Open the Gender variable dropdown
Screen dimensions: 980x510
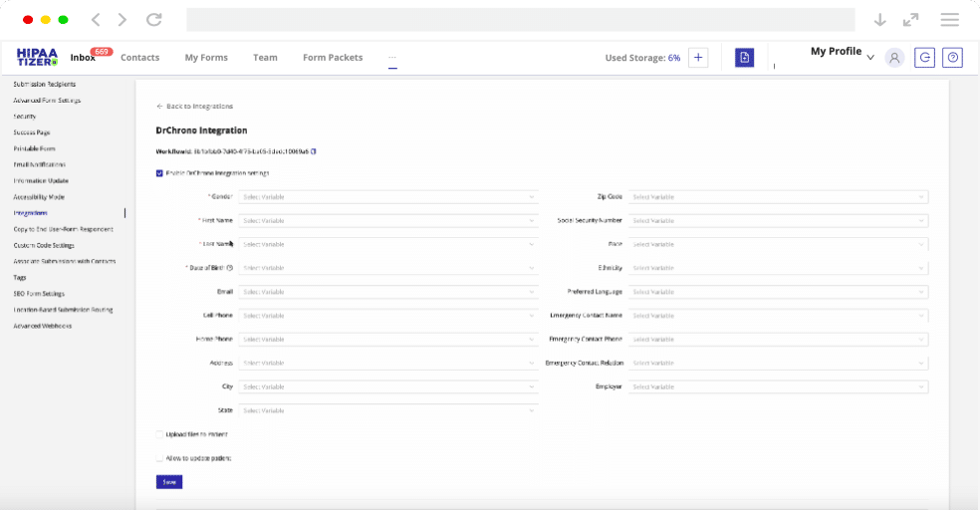388,197
